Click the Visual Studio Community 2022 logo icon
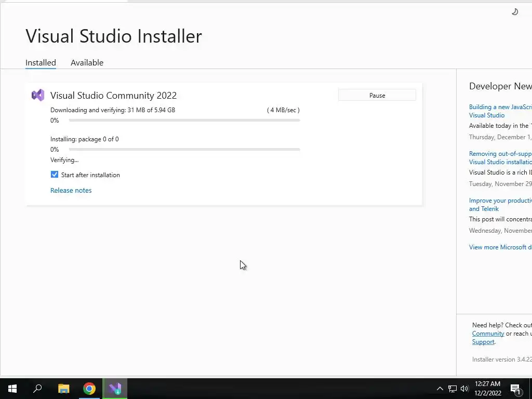This screenshot has width=532, height=399. pos(38,96)
